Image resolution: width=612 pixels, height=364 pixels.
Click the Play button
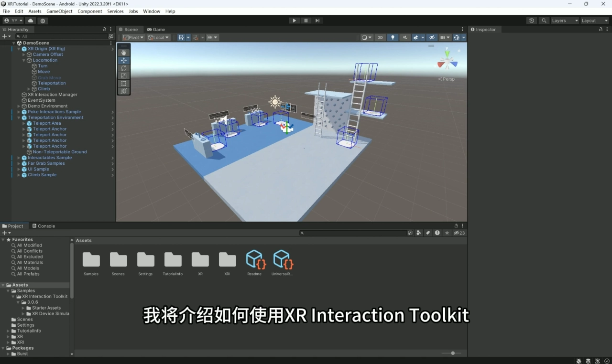pos(294,21)
